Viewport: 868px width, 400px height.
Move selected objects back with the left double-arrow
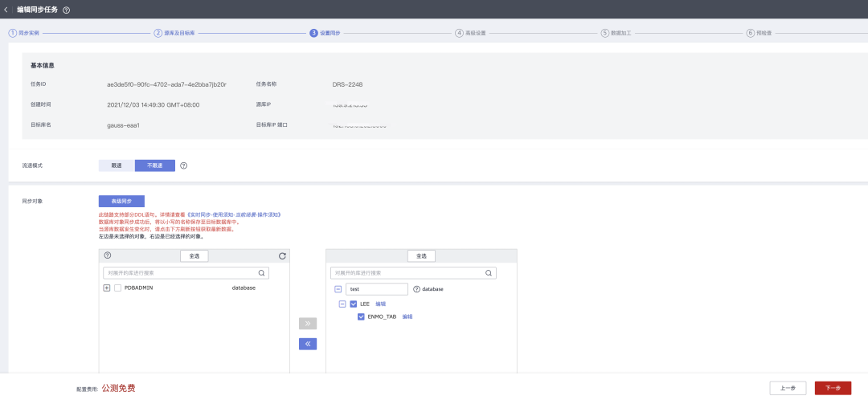[308, 344]
